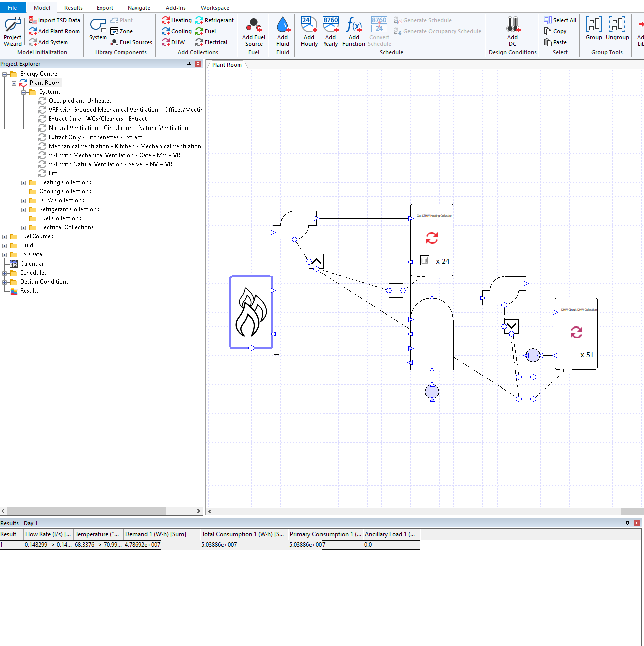The height and width of the screenshot is (646, 644).
Task: Close the Project Explorer panel
Action: coord(198,64)
